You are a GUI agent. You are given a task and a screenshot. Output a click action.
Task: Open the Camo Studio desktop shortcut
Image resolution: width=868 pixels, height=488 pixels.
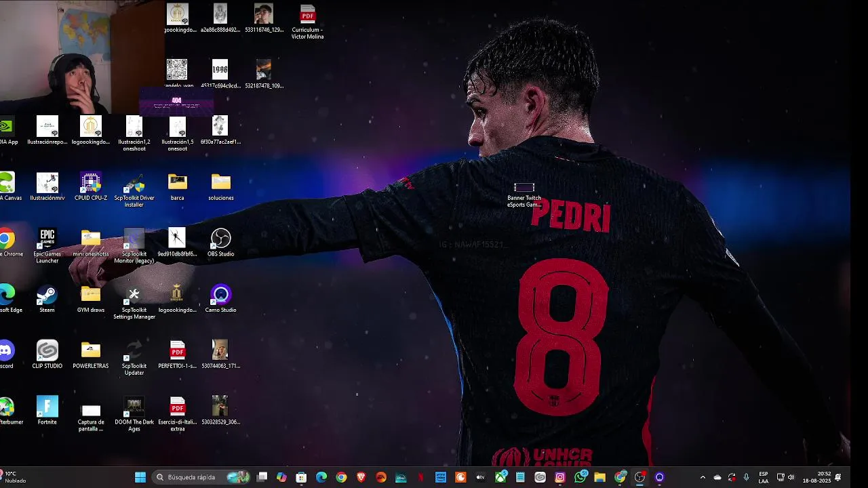[220, 300]
